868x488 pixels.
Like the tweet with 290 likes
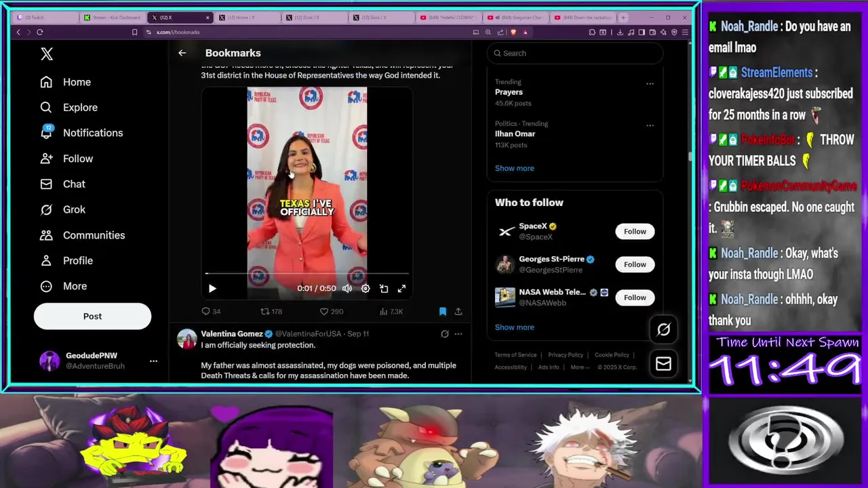[332, 311]
